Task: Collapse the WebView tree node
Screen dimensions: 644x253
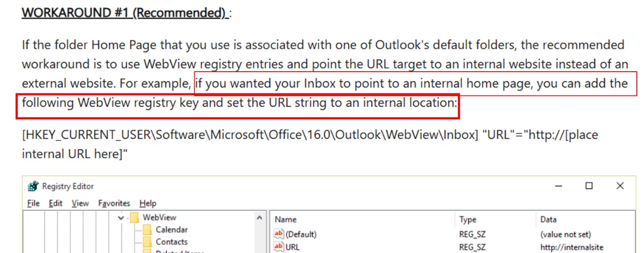Action: pos(121,217)
